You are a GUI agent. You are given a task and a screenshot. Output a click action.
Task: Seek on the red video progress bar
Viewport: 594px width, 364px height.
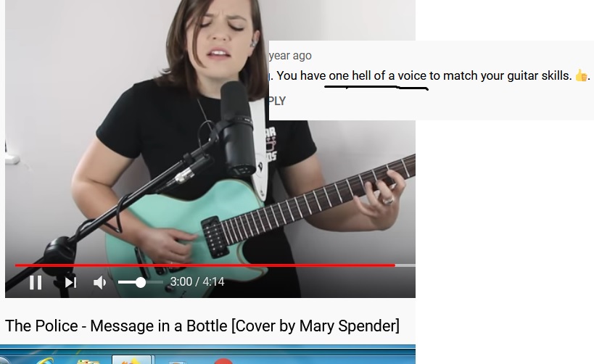tap(205, 265)
